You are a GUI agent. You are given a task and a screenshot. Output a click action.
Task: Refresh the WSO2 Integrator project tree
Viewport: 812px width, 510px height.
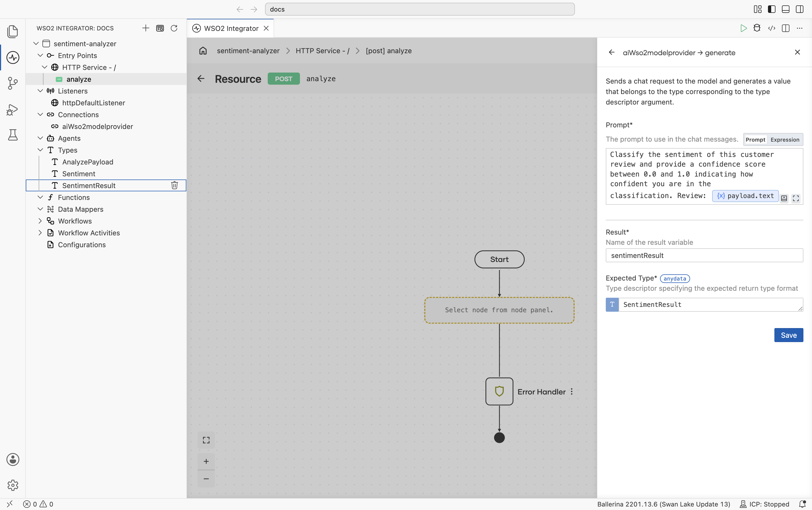174,28
